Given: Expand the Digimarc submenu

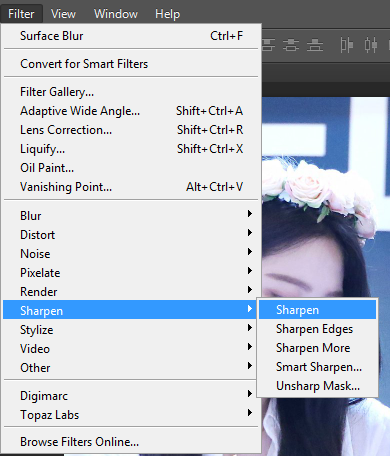Looking at the screenshot, I should click(130, 396).
